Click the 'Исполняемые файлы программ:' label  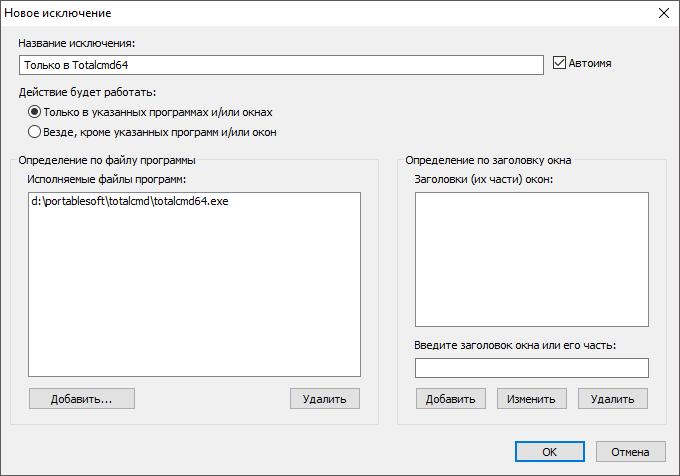[x=107, y=179]
